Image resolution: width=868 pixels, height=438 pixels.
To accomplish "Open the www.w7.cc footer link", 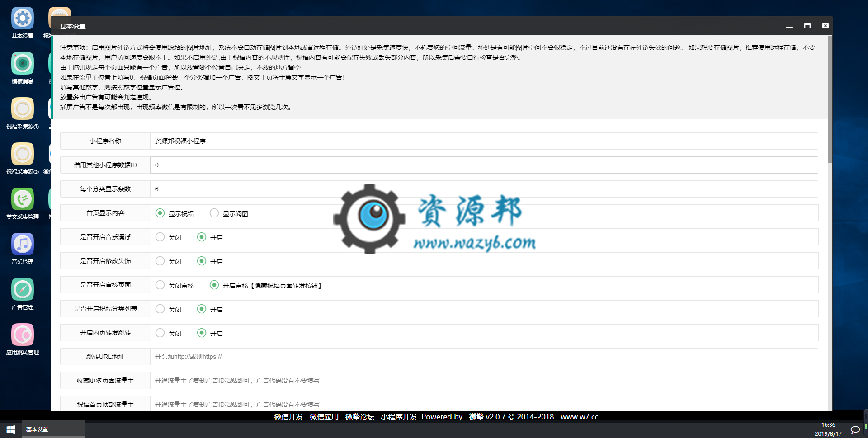I will (x=580, y=417).
